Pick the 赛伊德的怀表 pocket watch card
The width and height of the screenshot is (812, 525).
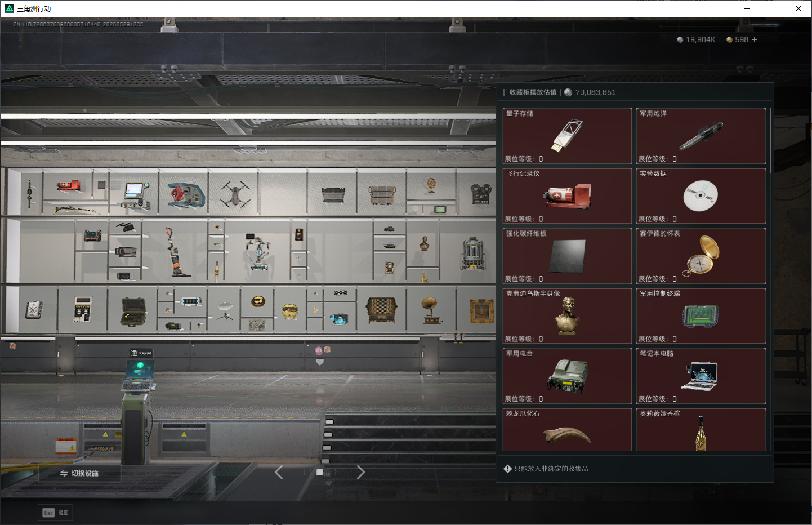701,256
